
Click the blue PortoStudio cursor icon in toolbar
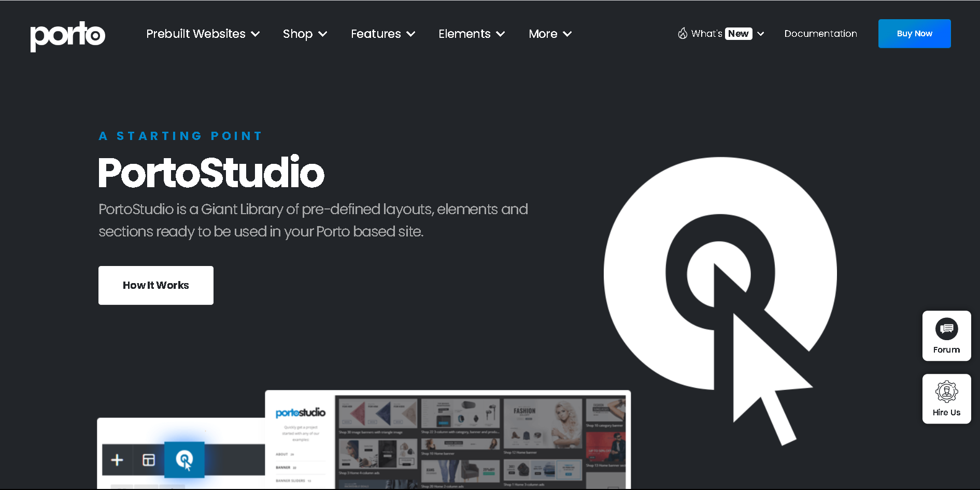(x=184, y=460)
